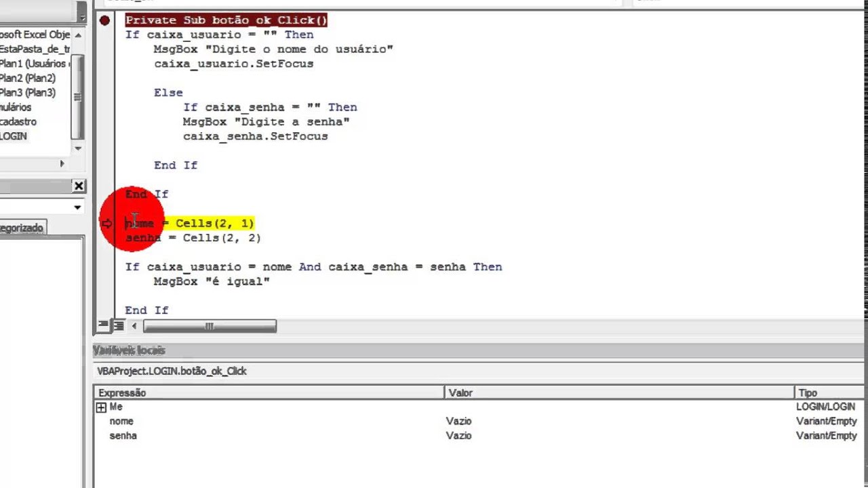The image size is (868, 488).
Task: Select the Categorizado properties tab
Action: click(x=21, y=228)
